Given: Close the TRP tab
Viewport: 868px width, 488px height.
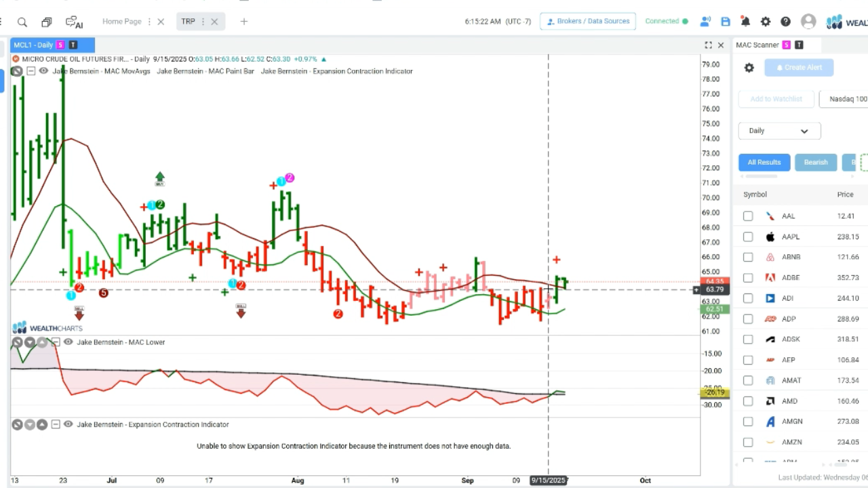Looking at the screenshot, I should [x=214, y=22].
